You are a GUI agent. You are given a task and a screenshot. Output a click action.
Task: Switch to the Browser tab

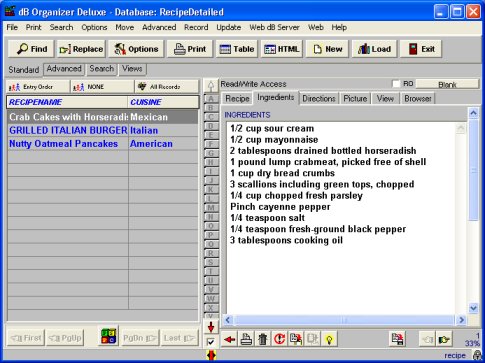pos(418,99)
